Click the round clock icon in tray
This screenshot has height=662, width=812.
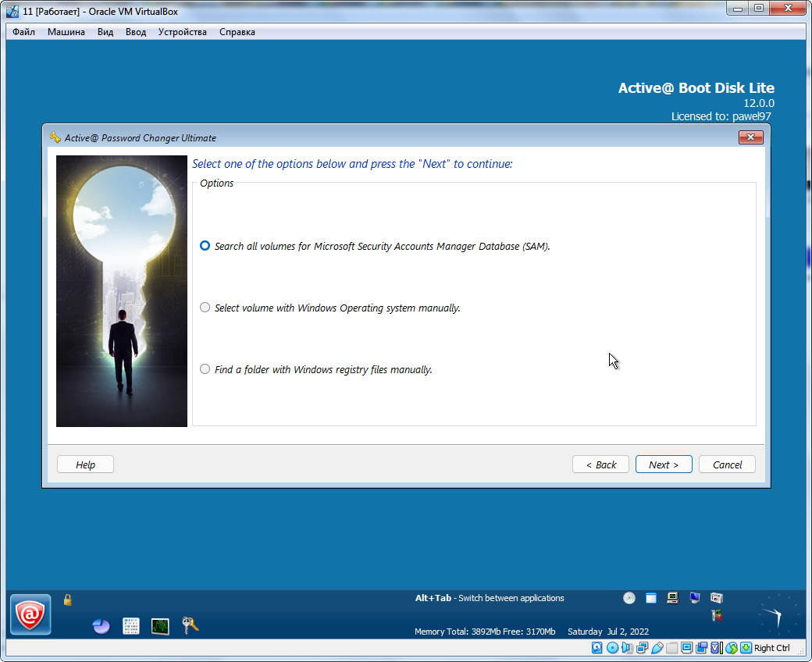click(x=629, y=598)
